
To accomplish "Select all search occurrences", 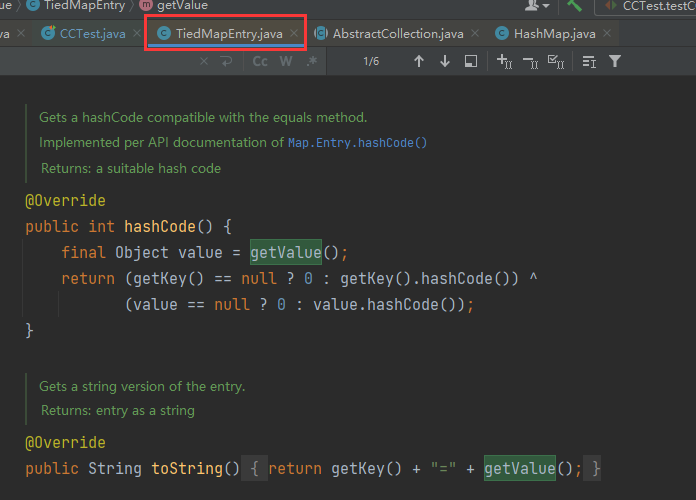I will 556,61.
